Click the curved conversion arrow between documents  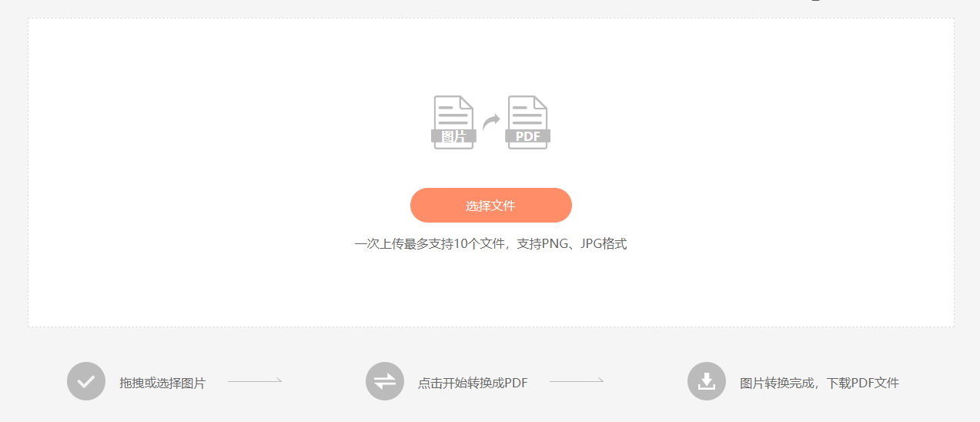(x=491, y=122)
